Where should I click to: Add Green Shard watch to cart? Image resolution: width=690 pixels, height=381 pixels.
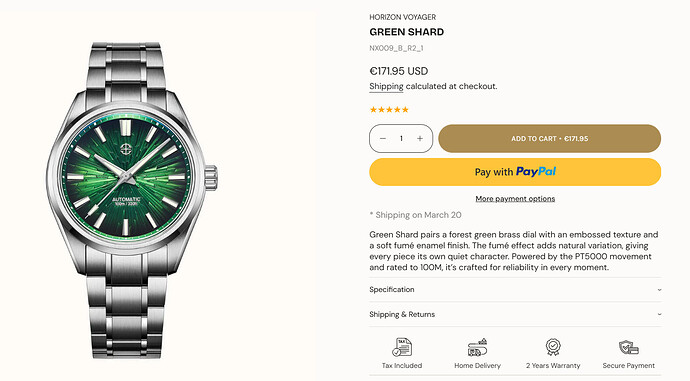tap(550, 139)
